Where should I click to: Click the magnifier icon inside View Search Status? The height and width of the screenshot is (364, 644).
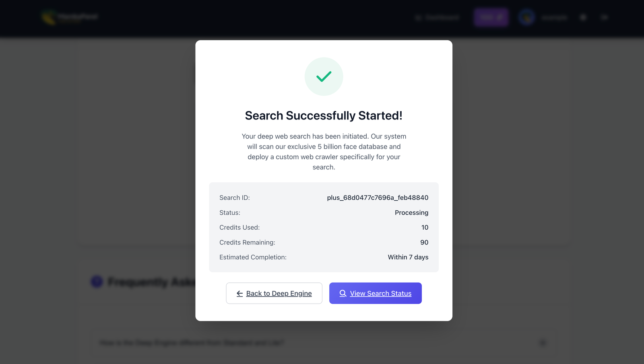pyautogui.click(x=343, y=293)
